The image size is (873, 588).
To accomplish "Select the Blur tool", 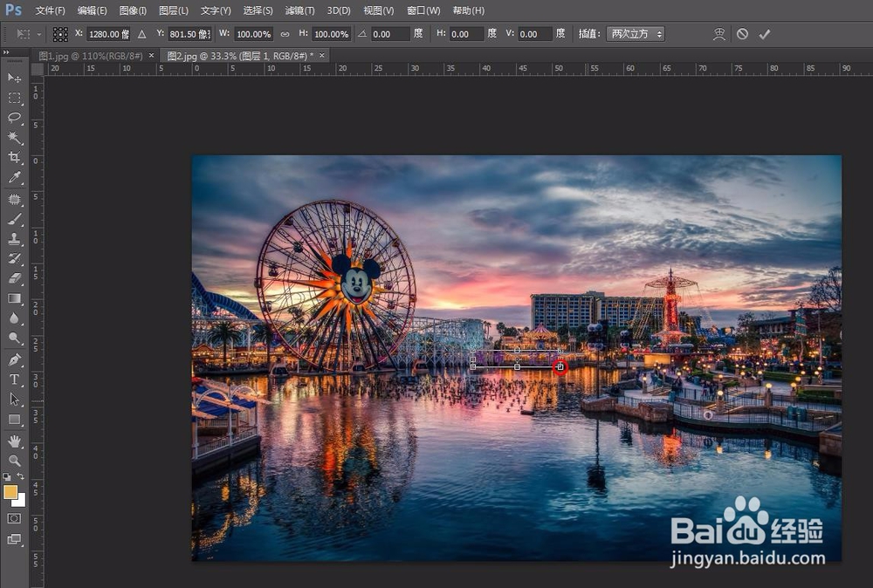I will click(15, 318).
